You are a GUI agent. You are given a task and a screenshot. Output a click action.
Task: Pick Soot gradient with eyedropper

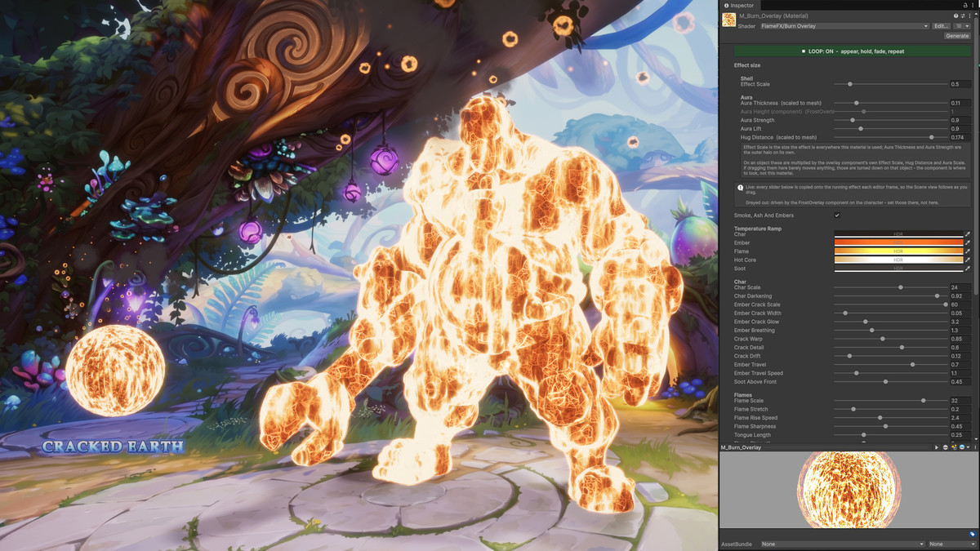click(x=968, y=269)
